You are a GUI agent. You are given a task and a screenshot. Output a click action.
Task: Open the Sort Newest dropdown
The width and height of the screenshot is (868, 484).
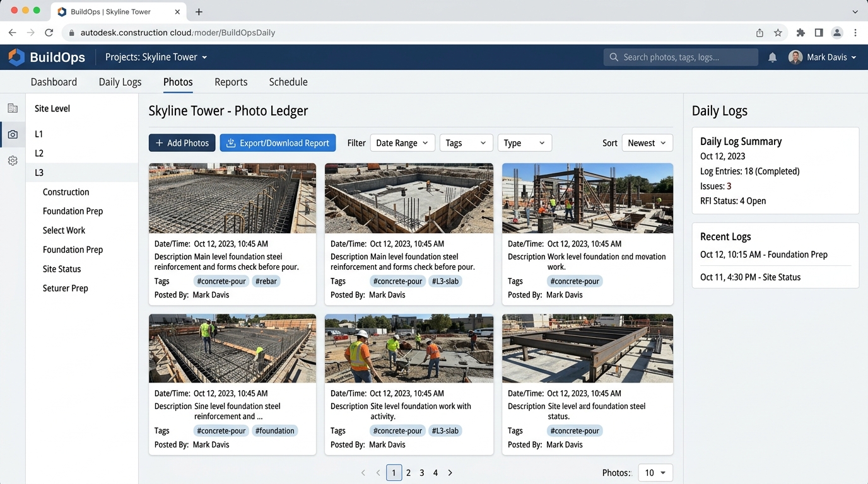(647, 143)
